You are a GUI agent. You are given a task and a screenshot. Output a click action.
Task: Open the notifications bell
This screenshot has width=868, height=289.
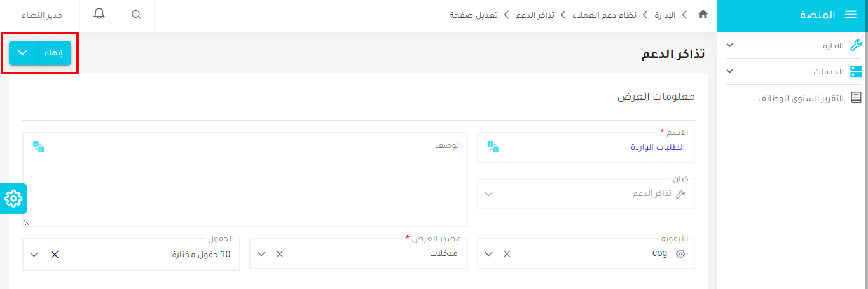[x=99, y=14]
